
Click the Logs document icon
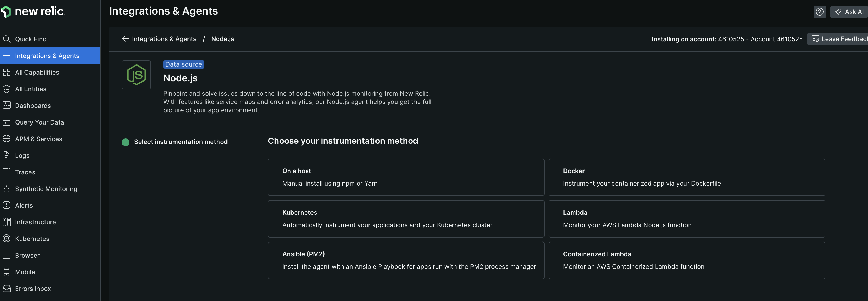pyautogui.click(x=7, y=155)
